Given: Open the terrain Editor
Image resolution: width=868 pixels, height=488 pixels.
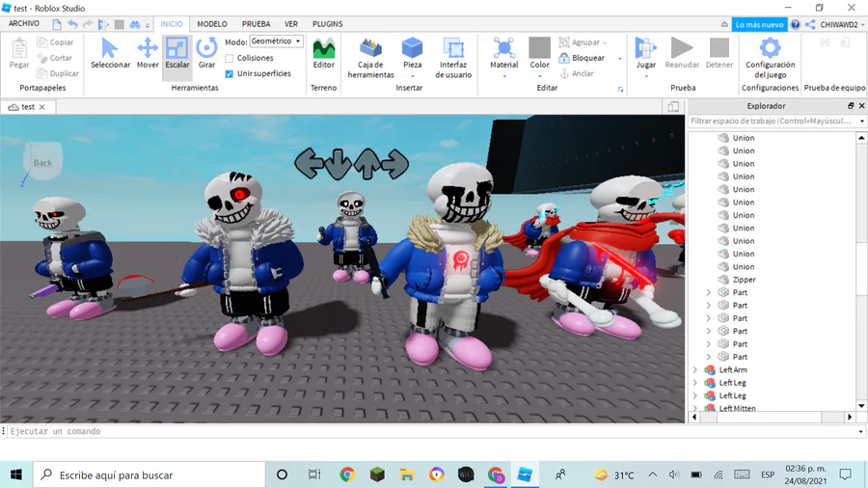Looking at the screenshot, I should point(324,54).
